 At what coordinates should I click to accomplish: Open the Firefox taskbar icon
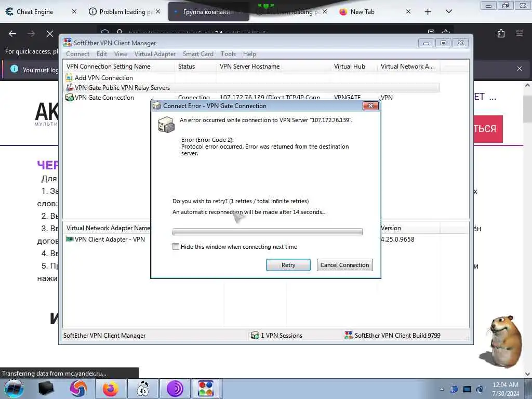110,389
